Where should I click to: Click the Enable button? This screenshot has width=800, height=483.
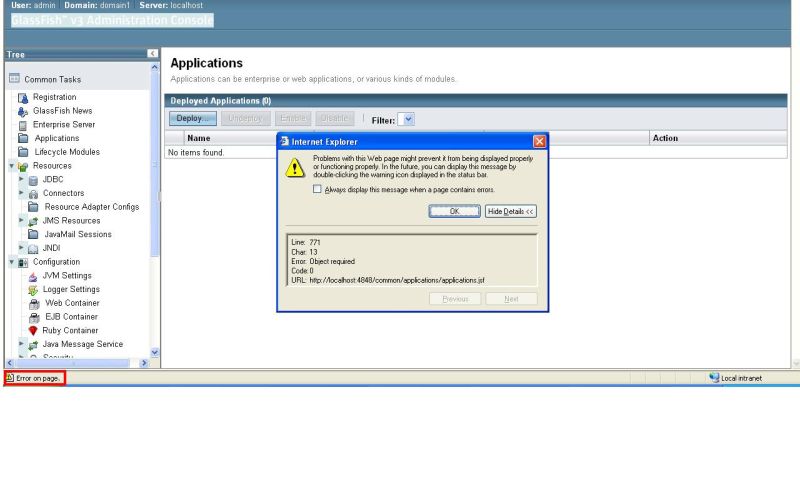(293, 118)
